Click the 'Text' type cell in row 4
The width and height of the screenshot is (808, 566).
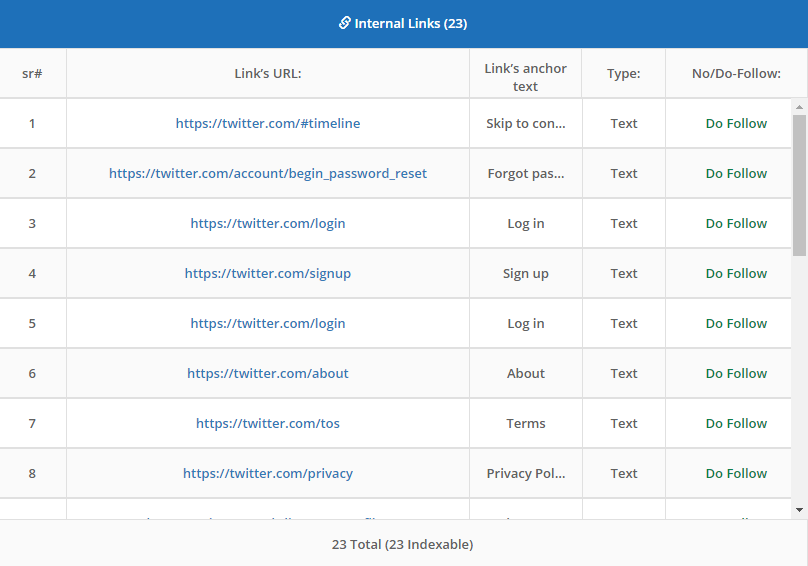[x=624, y=273]
